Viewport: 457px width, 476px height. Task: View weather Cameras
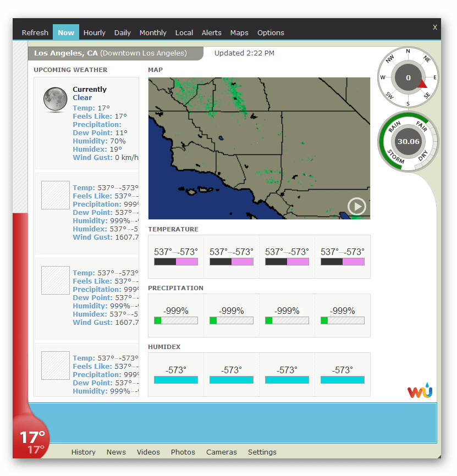coord(221,452)
